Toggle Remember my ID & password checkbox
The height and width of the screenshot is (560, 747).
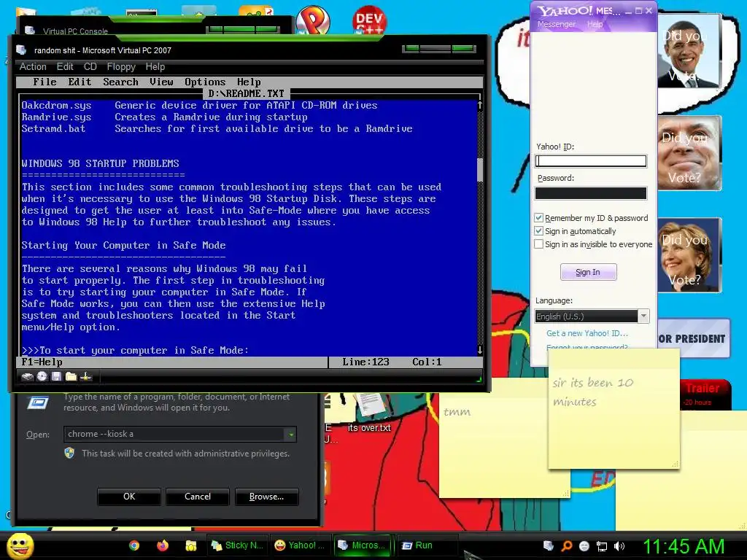[x=539, y=217]
